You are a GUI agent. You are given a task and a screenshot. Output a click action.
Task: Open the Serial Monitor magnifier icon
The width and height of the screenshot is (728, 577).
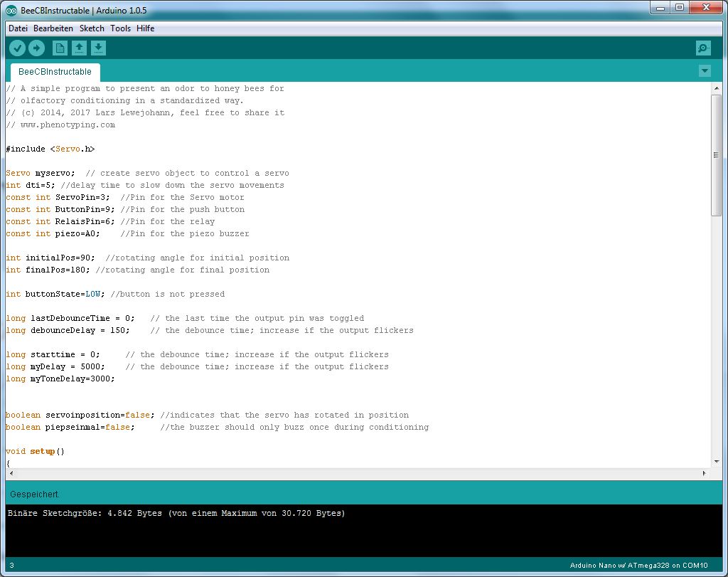tap(702, 48)
